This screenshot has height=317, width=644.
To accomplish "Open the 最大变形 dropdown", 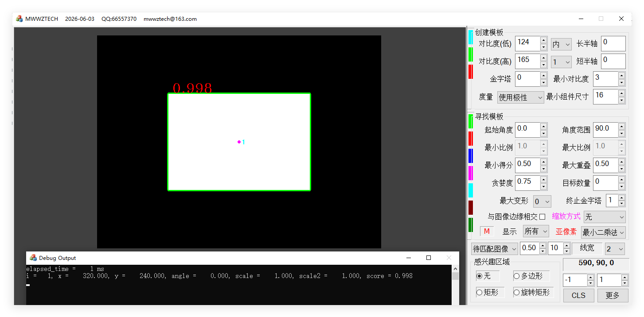I will pyautogui.click(x=542, y=201).
